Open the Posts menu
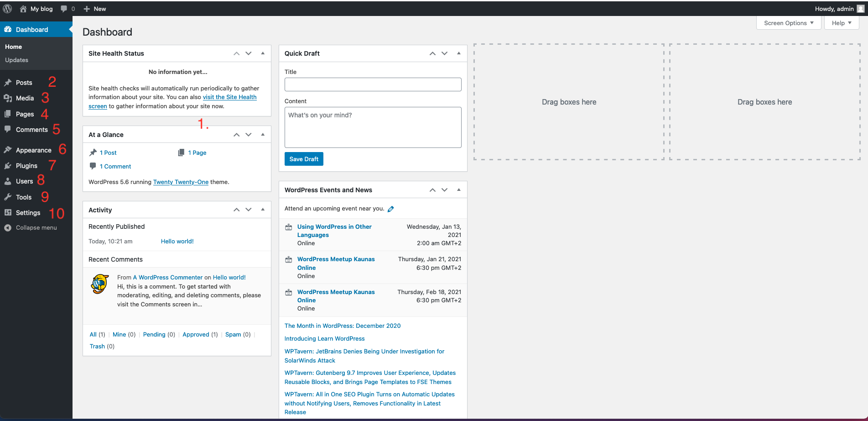 [24, 83]
